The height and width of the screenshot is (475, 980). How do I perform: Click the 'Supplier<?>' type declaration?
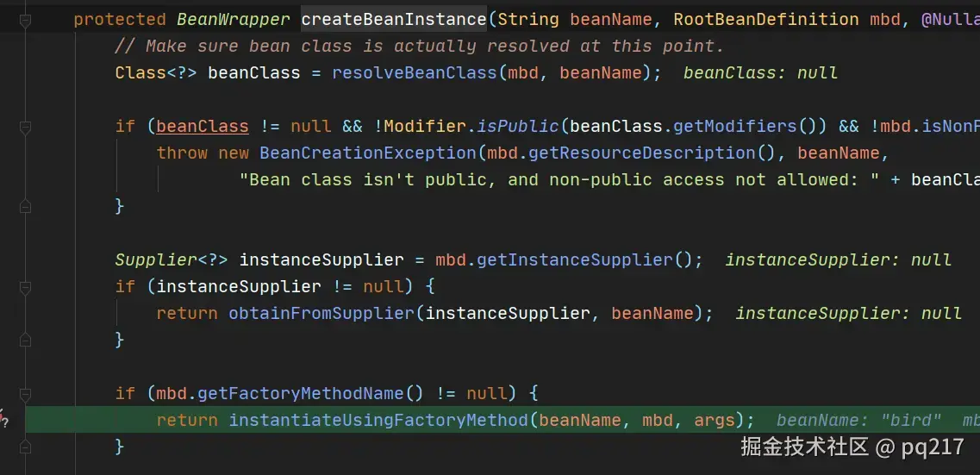point(172,259)
